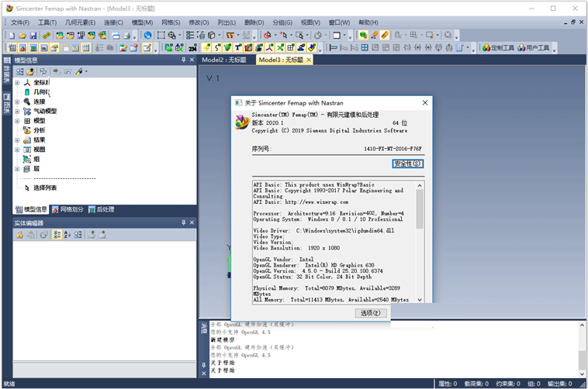Screen dimensions: 588x389
Task: Select the 分析 node in model tree
Action: pos(39,130)
